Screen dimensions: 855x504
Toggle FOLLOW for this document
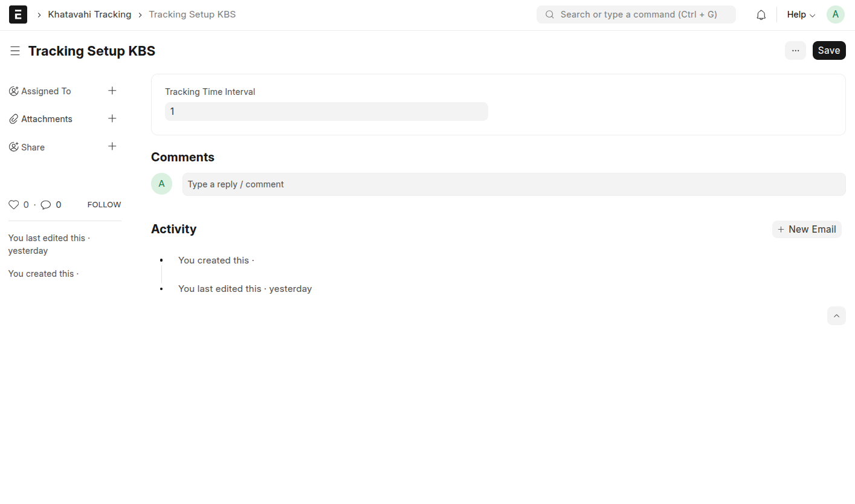104,205
